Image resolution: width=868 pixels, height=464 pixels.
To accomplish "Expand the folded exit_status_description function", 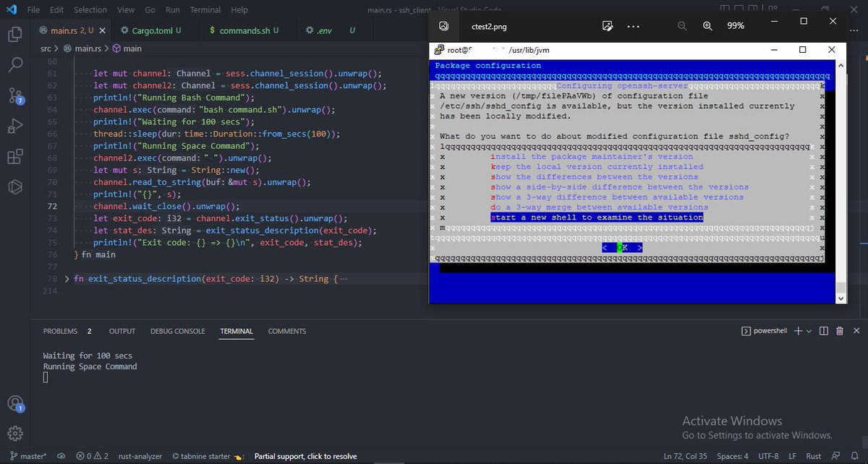I will click(x=67, y=278).
